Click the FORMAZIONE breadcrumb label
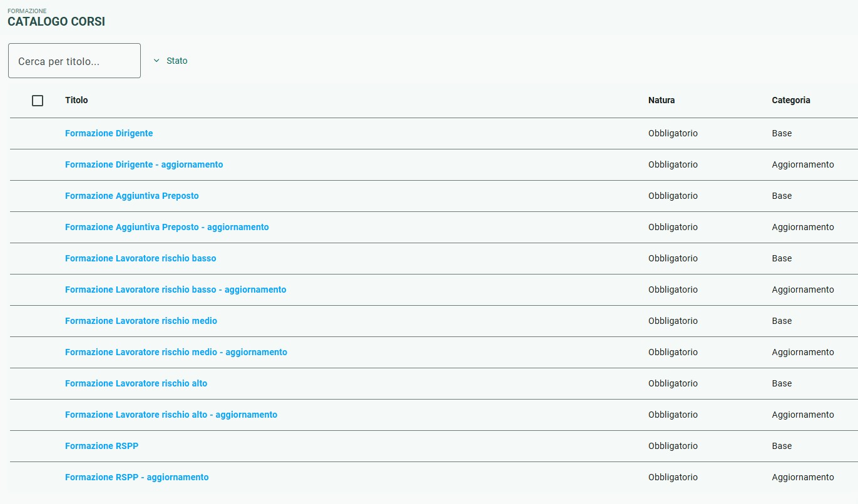858x504 pixels. point(27,11)
